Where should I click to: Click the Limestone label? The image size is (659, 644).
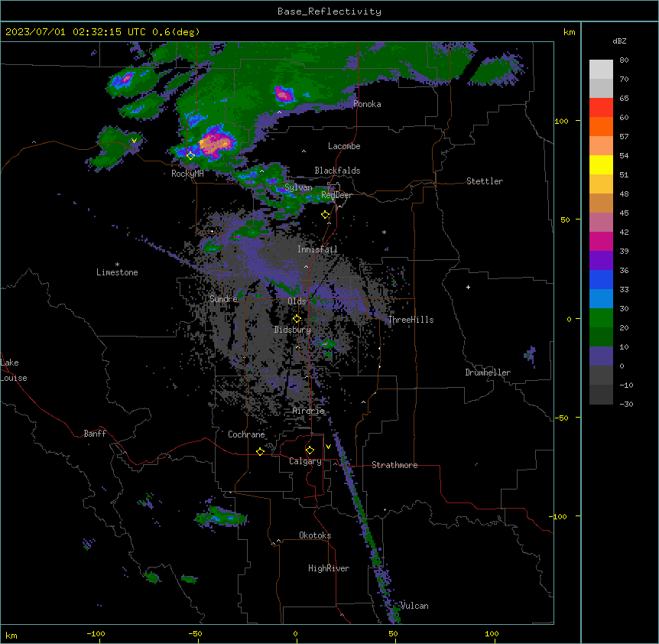click(x=117, y=272)
